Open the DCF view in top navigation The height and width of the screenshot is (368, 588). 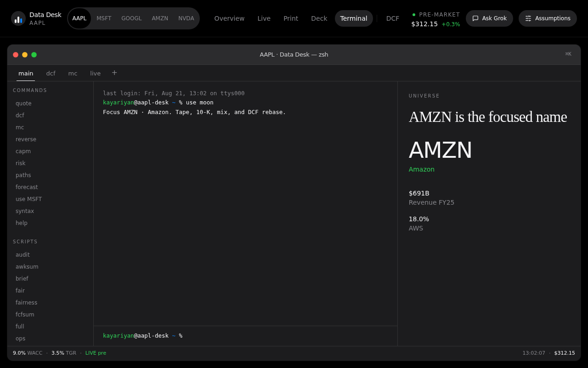(393, 18)
